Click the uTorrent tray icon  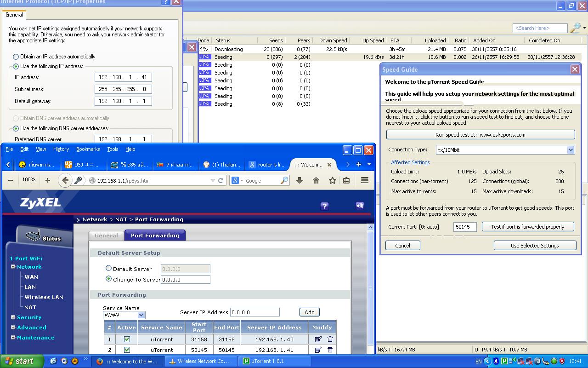point(504,361)
